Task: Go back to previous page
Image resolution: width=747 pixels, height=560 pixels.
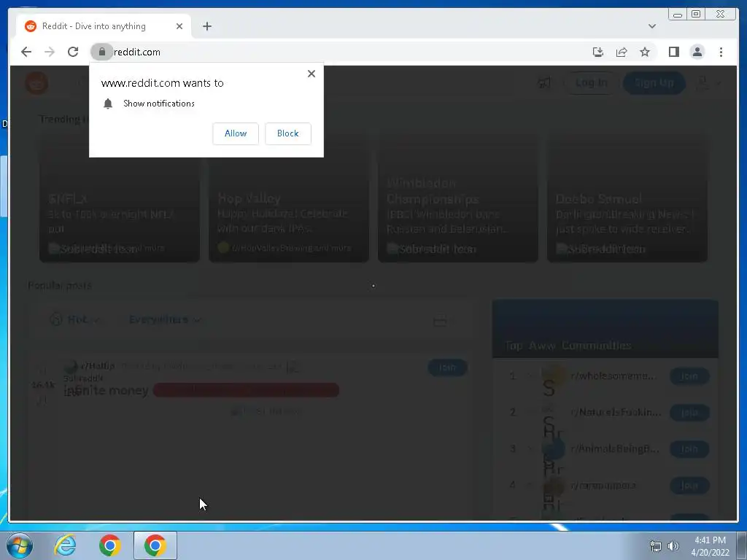Action: 26,52
